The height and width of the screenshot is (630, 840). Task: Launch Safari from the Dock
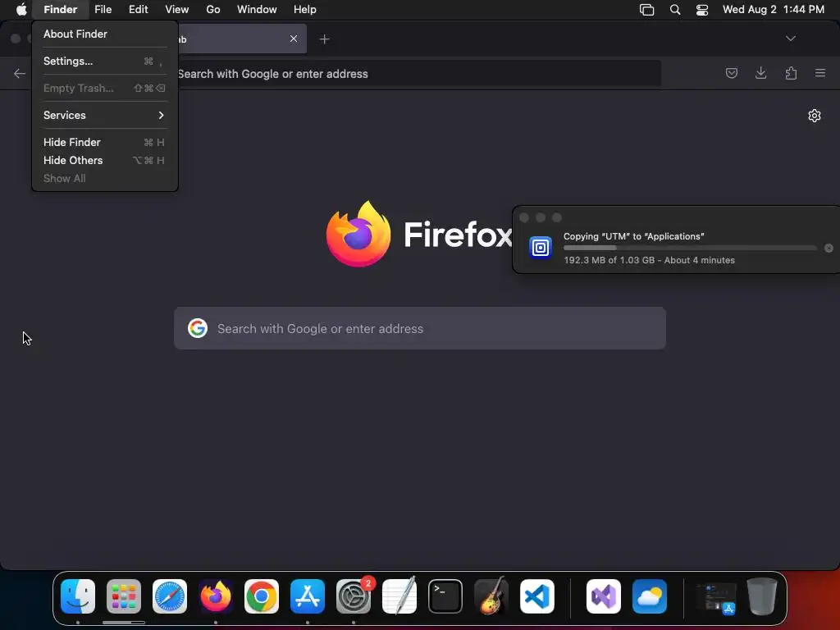(x=170, y=596)
